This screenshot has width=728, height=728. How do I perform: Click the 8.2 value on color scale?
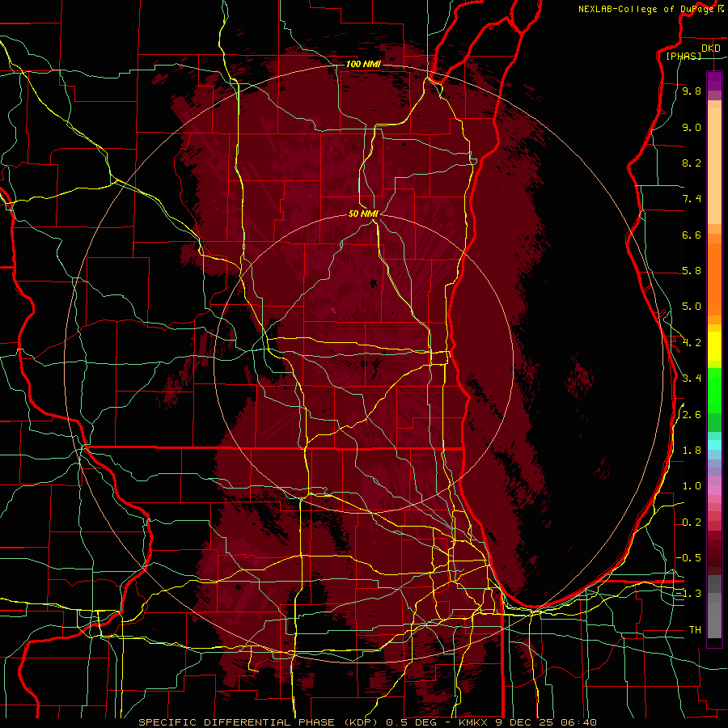(x=692, y=163)
